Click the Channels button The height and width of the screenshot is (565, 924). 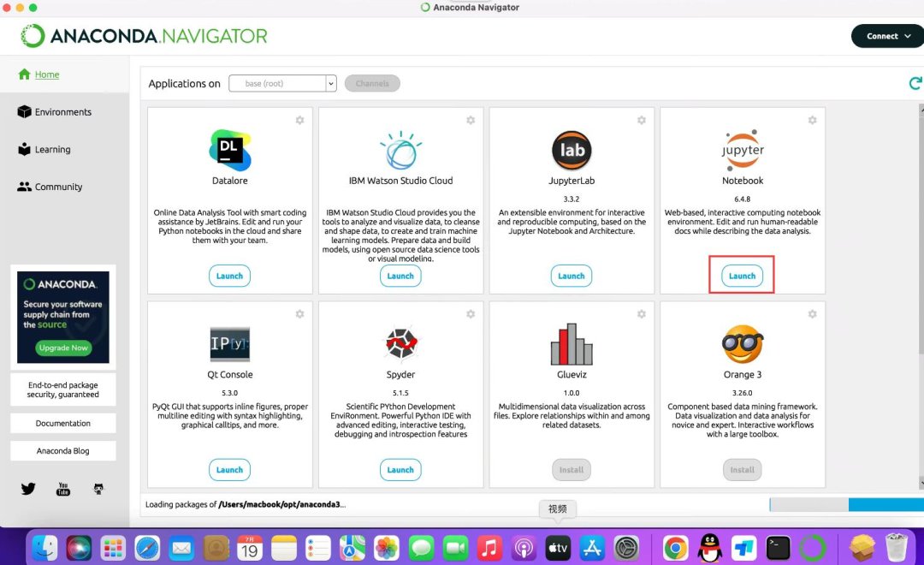click(x=372, y=83)
